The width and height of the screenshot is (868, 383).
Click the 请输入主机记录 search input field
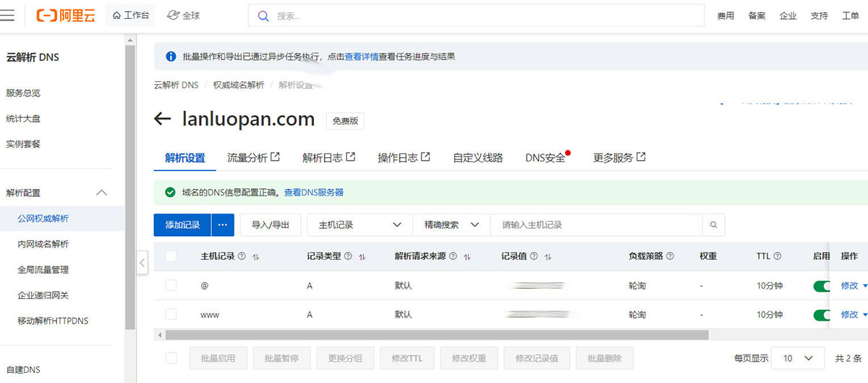click(596, 225)
